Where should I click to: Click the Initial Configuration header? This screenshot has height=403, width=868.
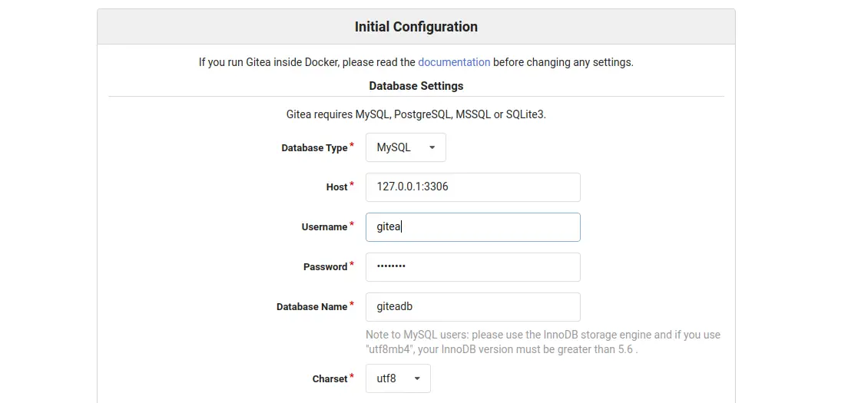click(x=416, y=27)
